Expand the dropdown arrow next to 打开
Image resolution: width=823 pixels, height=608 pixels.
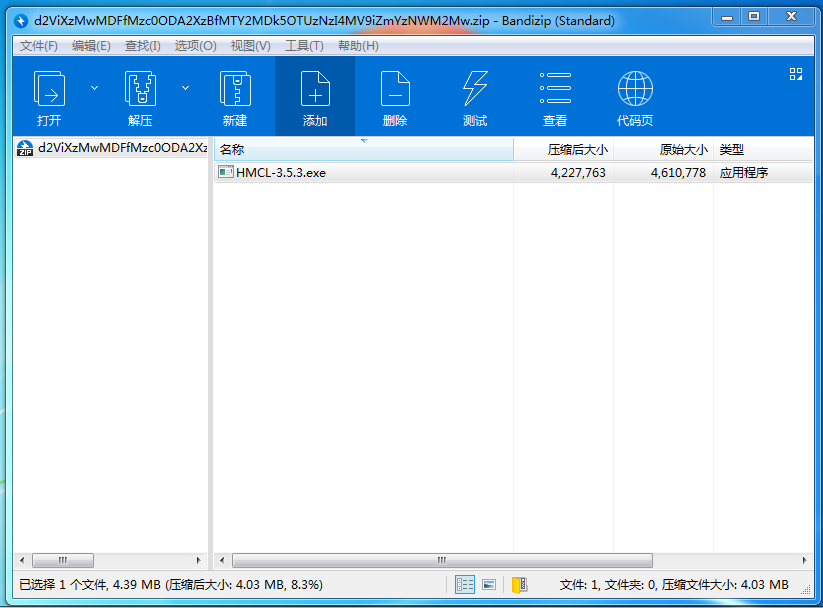pyautogui.click(x=94, y=88)
